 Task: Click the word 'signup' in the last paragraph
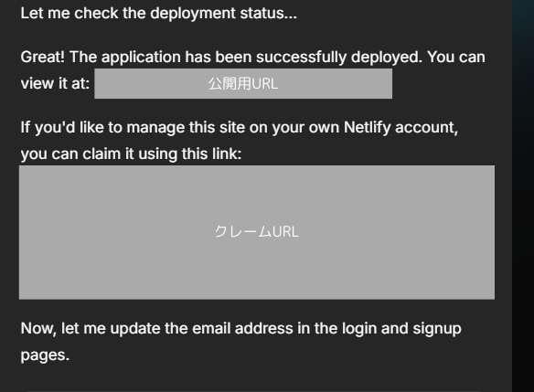point(437,329)
